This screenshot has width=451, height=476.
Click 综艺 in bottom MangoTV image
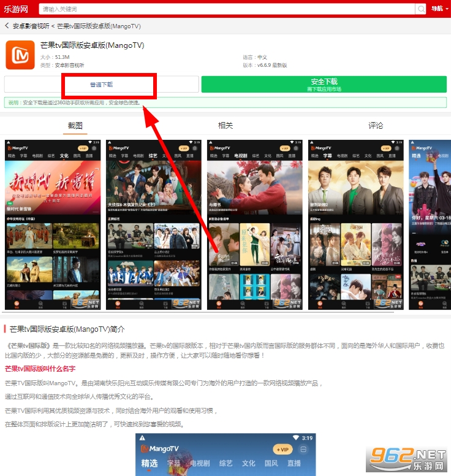[225, 463]
